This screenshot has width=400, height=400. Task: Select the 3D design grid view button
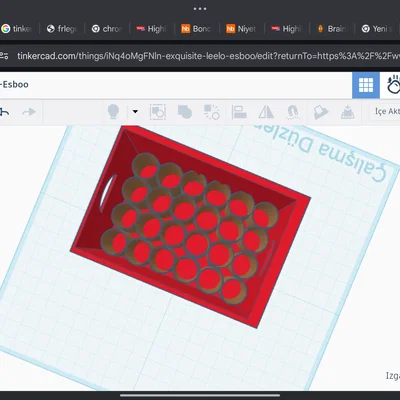[366, 85]
